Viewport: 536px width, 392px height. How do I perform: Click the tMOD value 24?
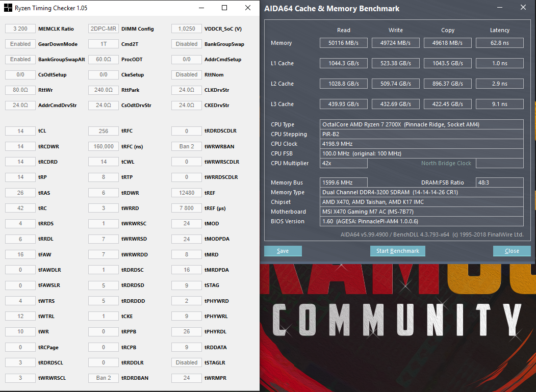pos(186,223)
